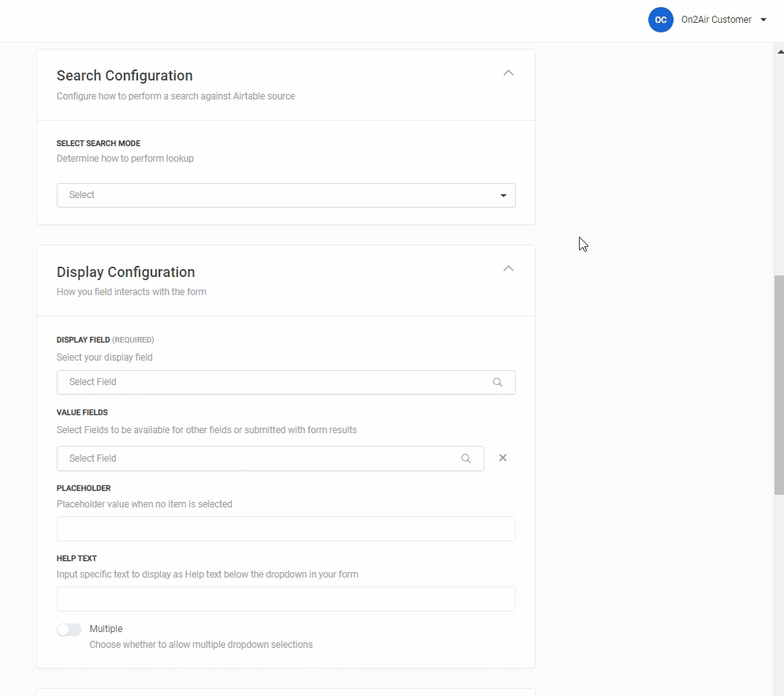Collapse the Display Configuration section
This screenshot has height=696, width=784.
508,268
